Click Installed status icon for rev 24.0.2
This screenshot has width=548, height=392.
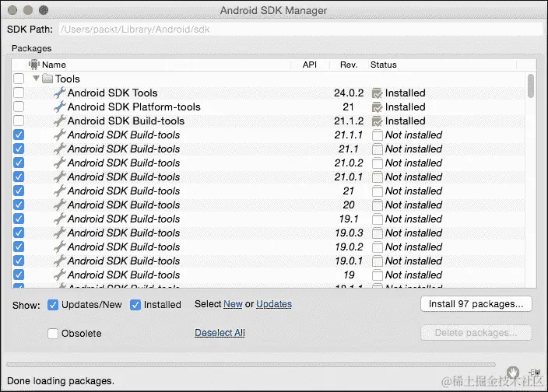click(377, 93)
